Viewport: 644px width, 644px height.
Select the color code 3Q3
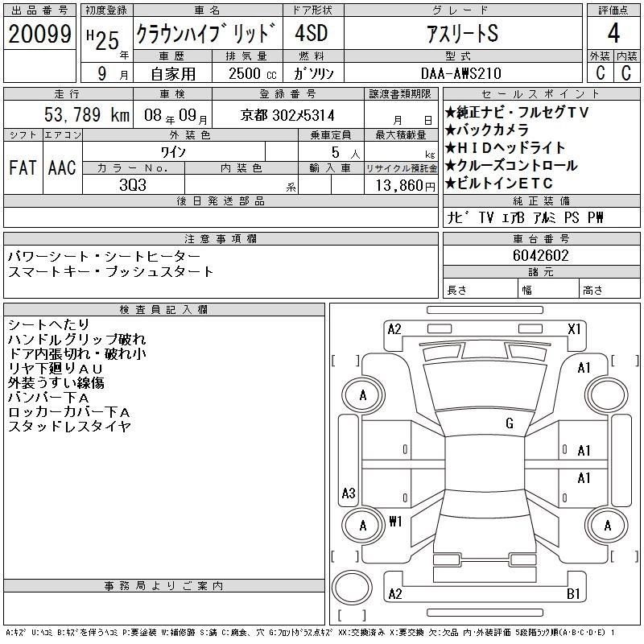click(x=134, y=185)
